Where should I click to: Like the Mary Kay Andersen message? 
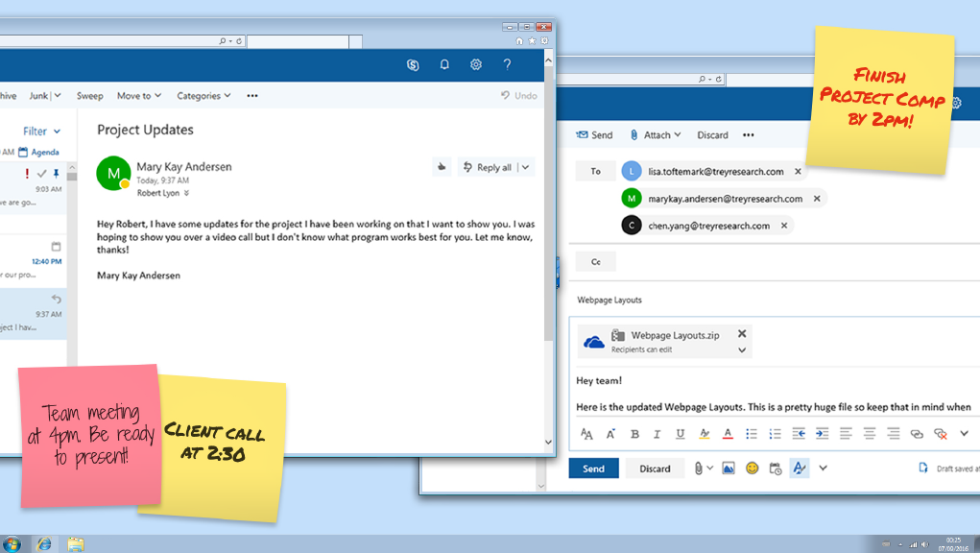point(442,167)
